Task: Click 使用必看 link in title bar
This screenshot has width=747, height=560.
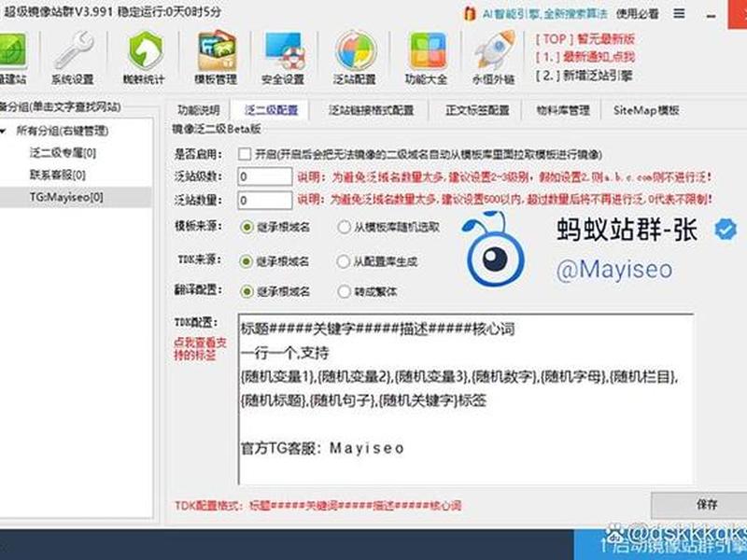Action: coord(638,14)
